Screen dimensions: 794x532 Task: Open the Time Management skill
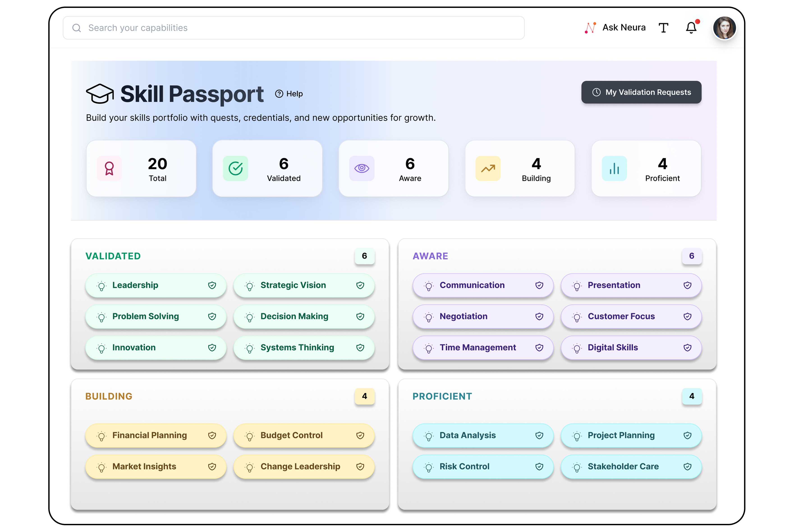(x=483, y=348)
